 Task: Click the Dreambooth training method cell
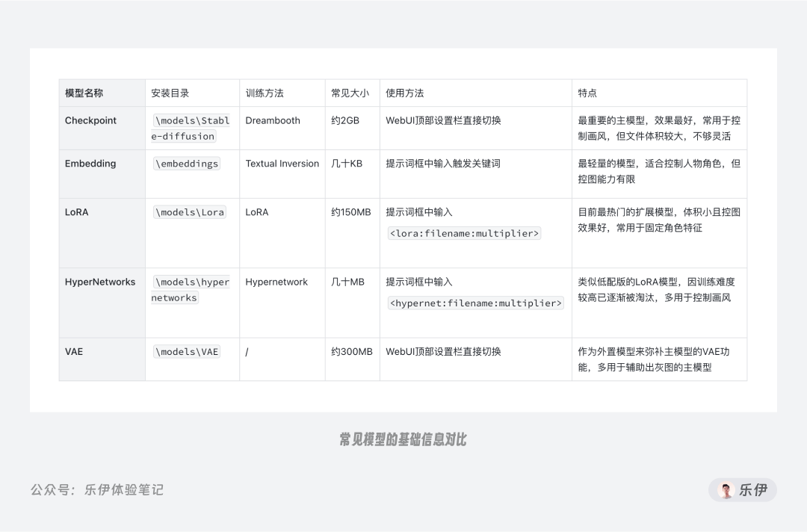(x=282, y=128)
